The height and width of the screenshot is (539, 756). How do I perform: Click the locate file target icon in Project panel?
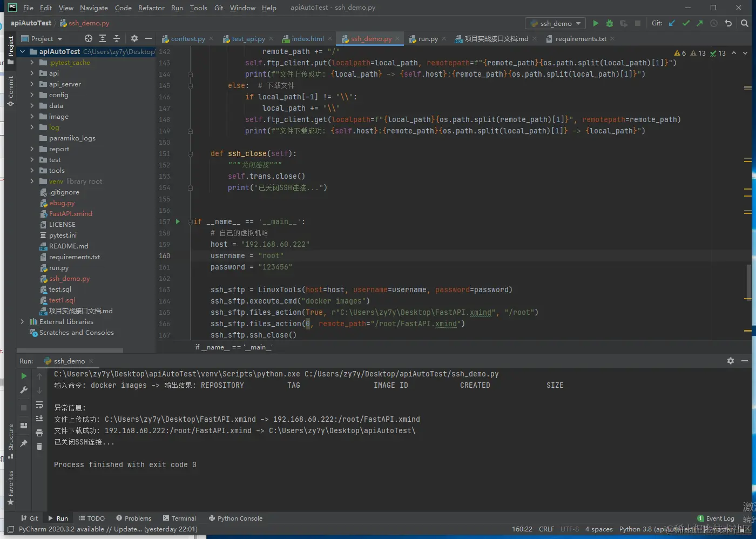89,38
